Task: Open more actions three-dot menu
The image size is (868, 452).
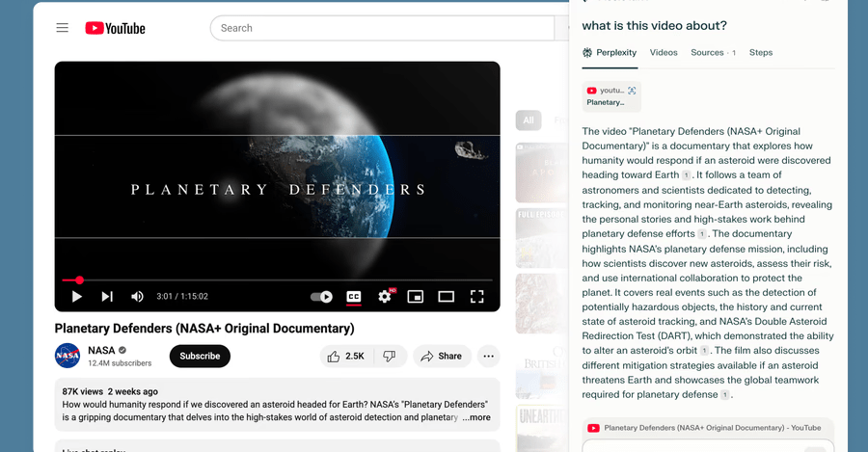Action: 489,357
